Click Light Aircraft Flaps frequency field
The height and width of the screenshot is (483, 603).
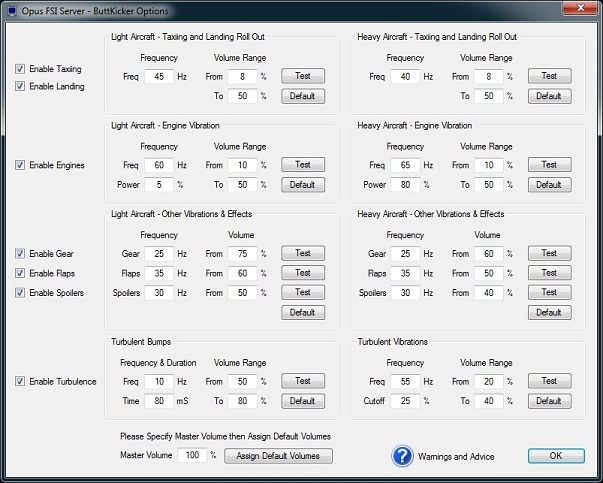pos(159,273)
